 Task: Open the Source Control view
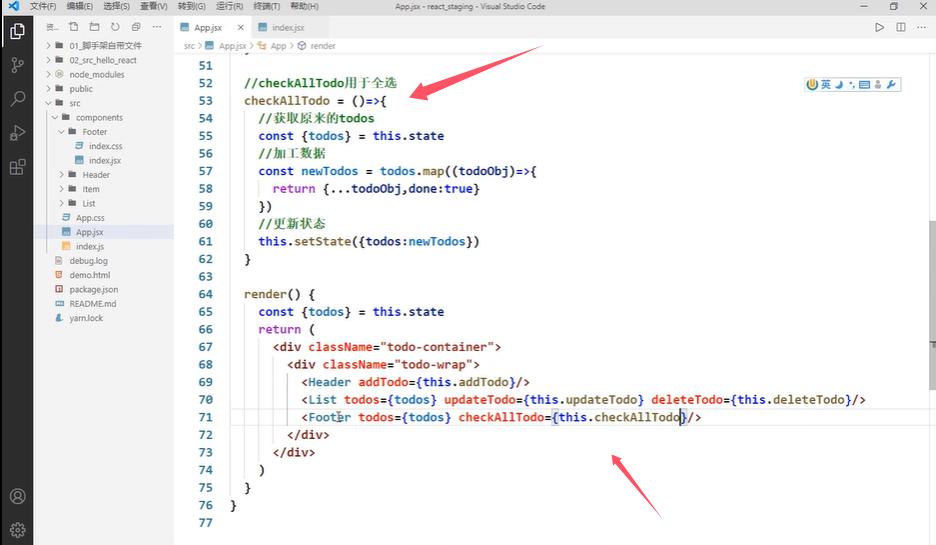point(17,65)
